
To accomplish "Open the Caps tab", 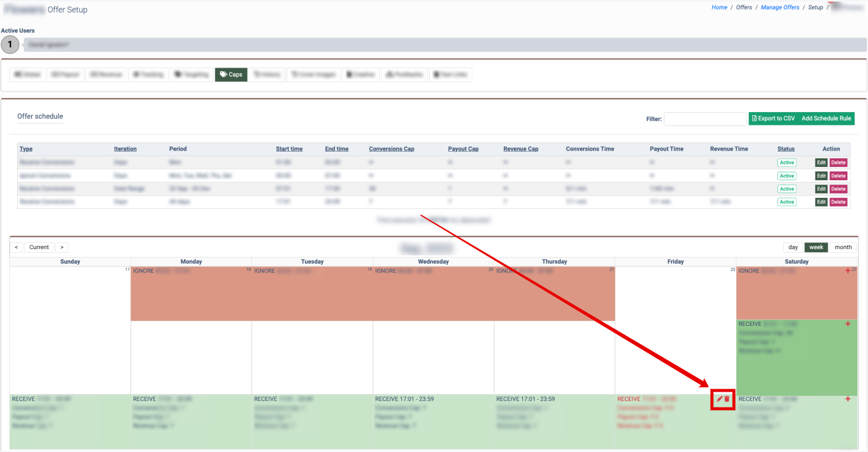I will [231, 74].
